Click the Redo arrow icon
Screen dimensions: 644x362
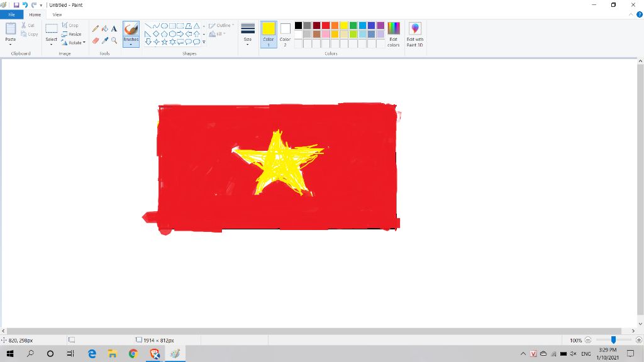(34, 5)
